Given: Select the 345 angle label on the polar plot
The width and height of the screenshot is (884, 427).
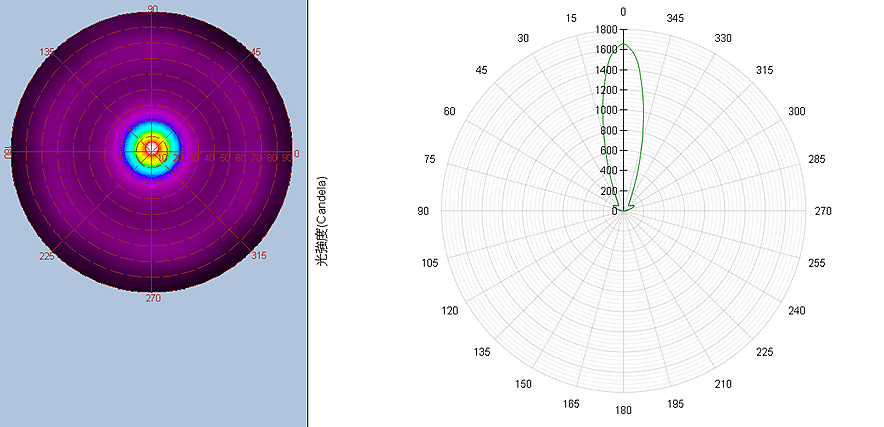Looking at the screenshot, I should click(x=675, y=19).
